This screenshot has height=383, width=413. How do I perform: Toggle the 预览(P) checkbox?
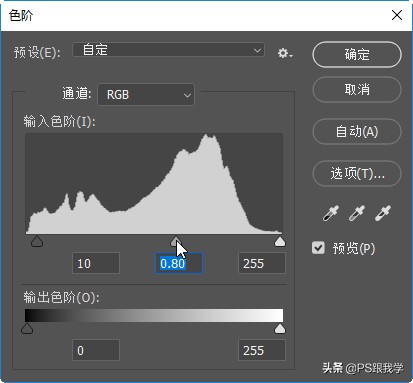tap(318, 248)
